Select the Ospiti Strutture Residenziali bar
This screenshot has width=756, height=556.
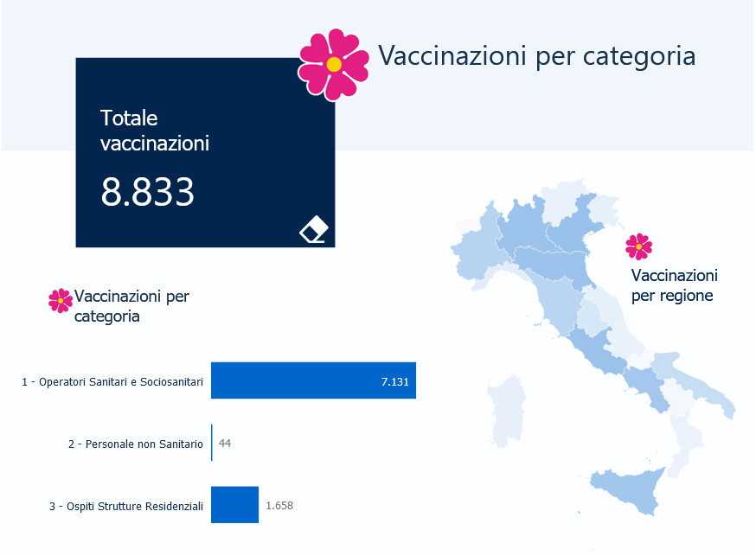coord(234,504)
